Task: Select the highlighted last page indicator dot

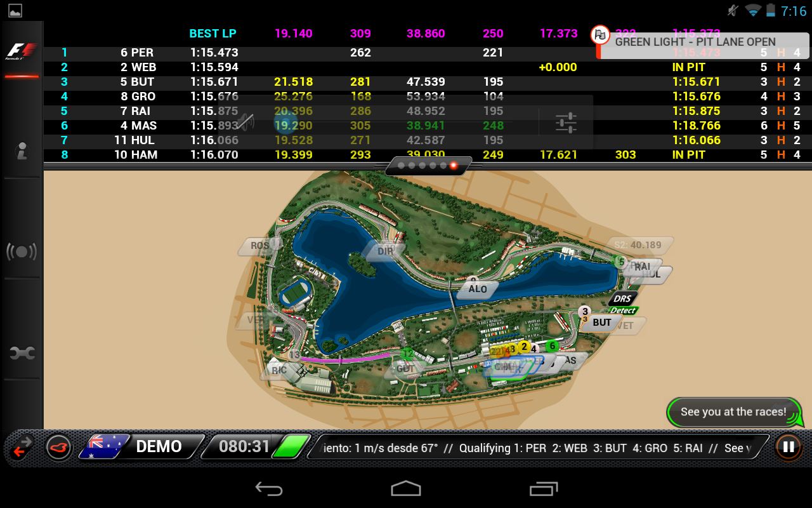Action: click(453, 165)
